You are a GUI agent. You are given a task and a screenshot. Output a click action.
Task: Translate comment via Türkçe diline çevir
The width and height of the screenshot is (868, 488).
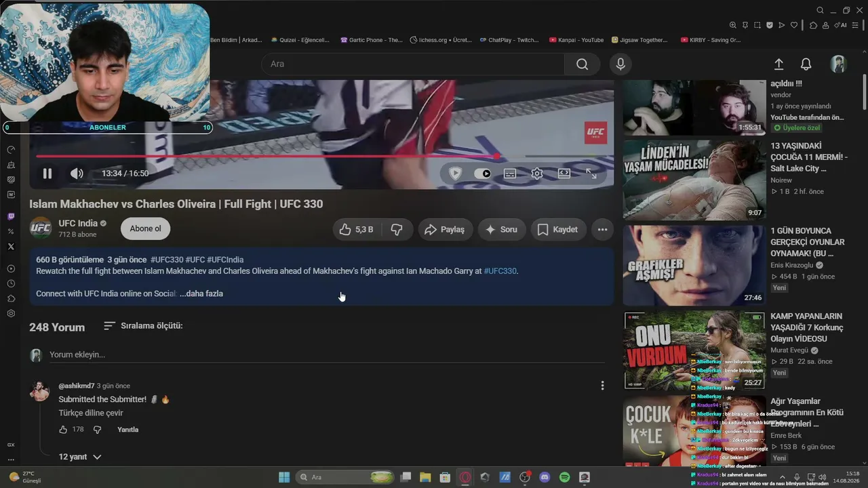coord(91,413)
